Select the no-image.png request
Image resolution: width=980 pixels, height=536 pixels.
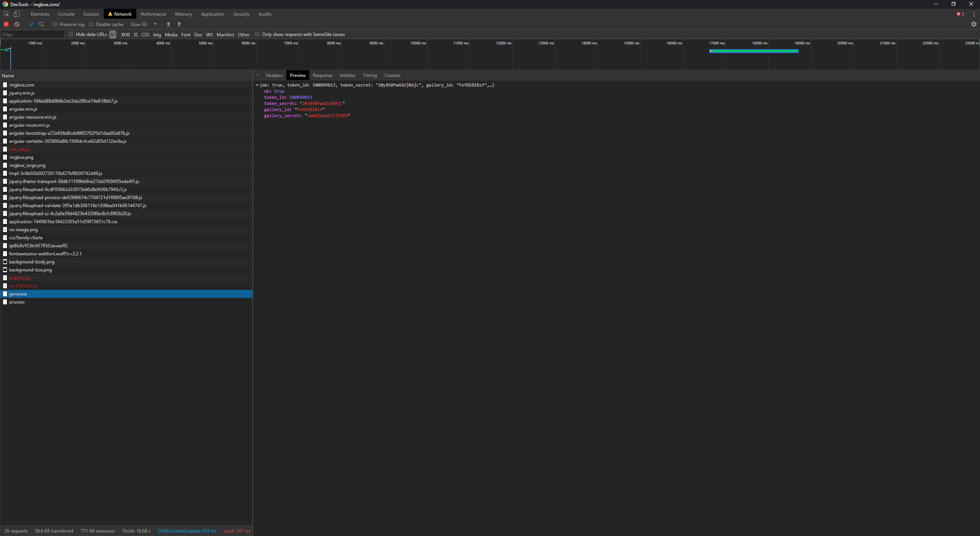126,230
